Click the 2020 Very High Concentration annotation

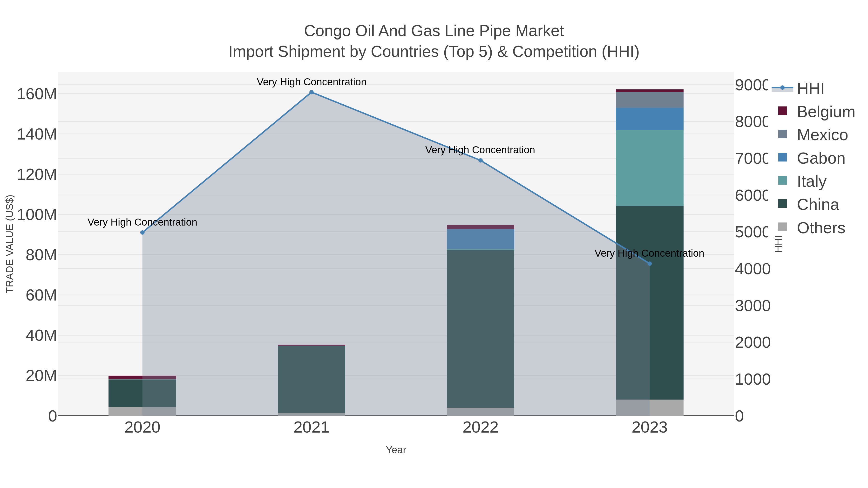click(142, 222)
